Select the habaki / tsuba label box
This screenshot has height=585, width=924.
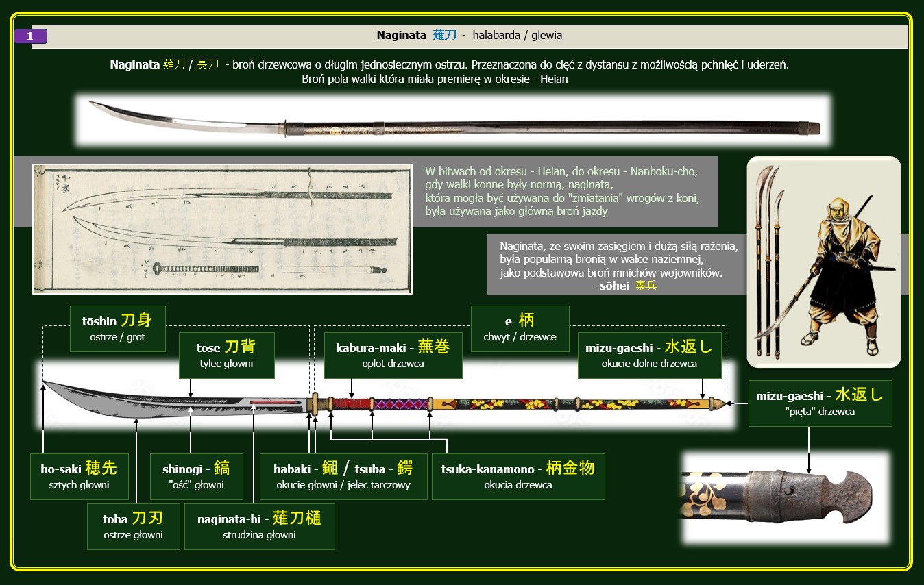tap(343, 476)
